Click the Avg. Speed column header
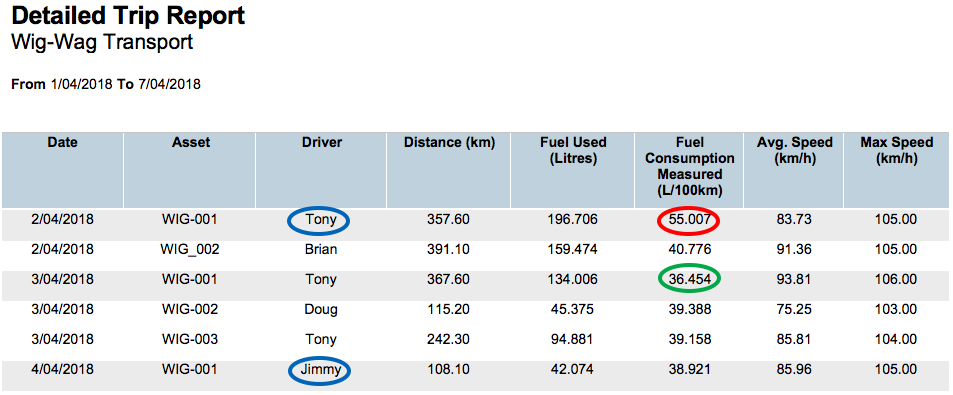Viewport: 953px width, 395px height. 794,151
